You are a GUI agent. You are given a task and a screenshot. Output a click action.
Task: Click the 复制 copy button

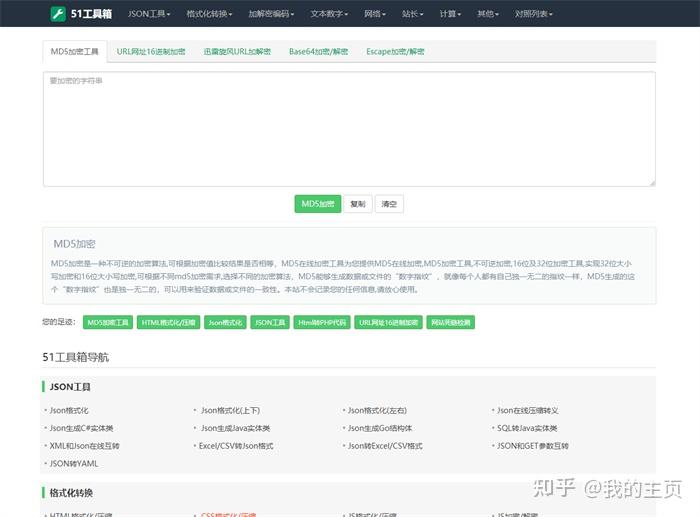pos(358,204)
